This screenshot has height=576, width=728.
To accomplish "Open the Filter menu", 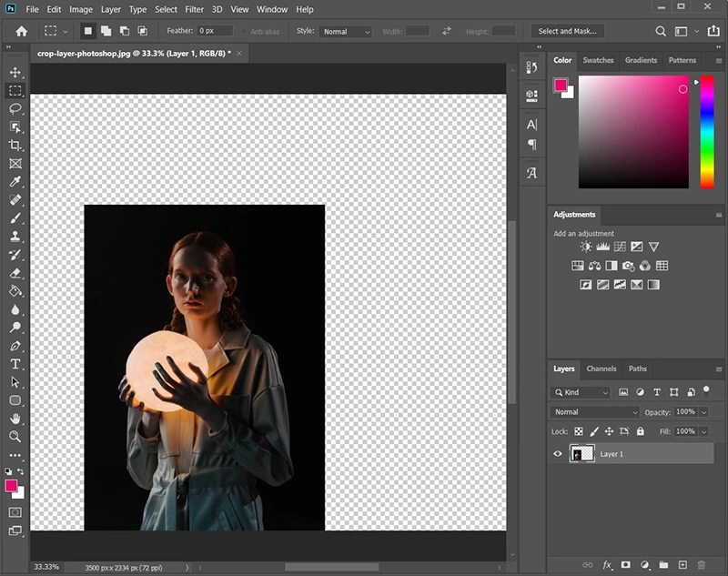I will pos(195,9).
